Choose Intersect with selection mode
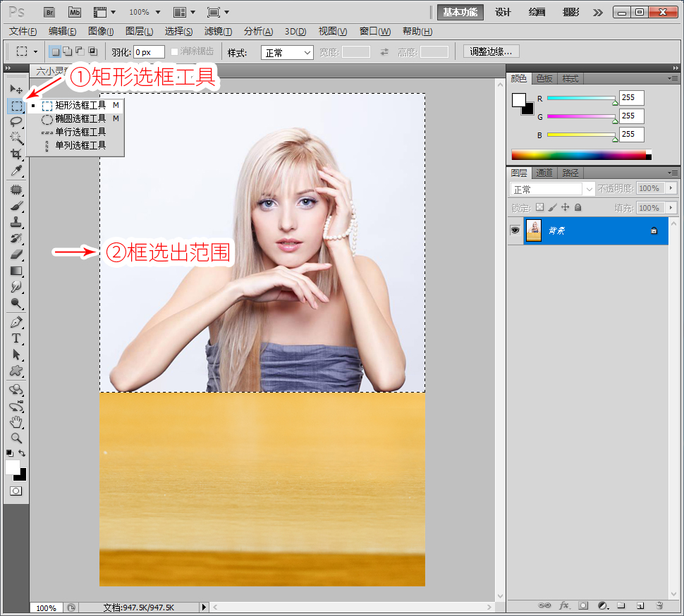The width and height of the screenshot is (684, 616). coord(92,51)
